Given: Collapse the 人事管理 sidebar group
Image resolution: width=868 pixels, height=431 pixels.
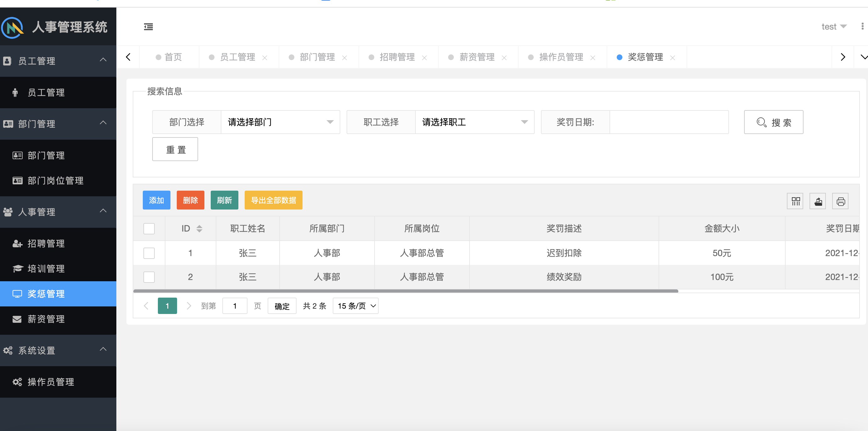Looking at the screenshot, I should pyautogui.click(x=58, y=212).
